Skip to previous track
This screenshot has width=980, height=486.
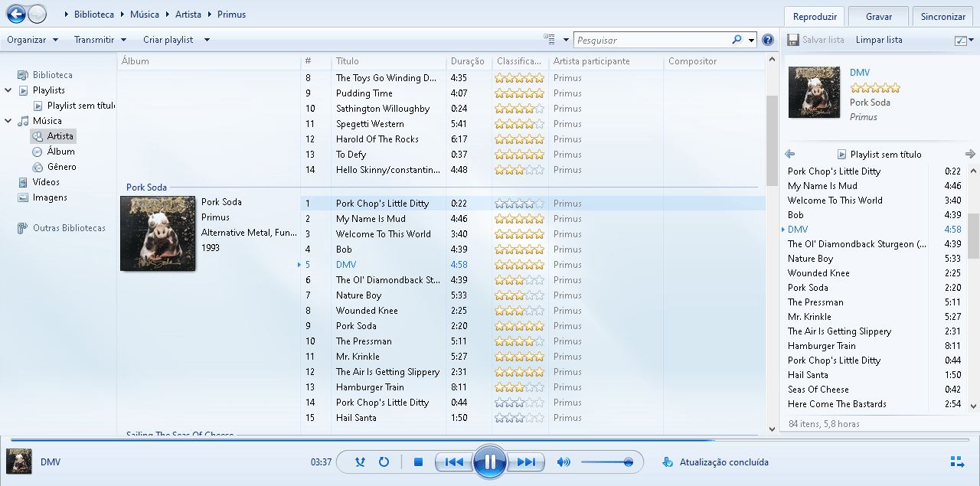tap(454, 462)
